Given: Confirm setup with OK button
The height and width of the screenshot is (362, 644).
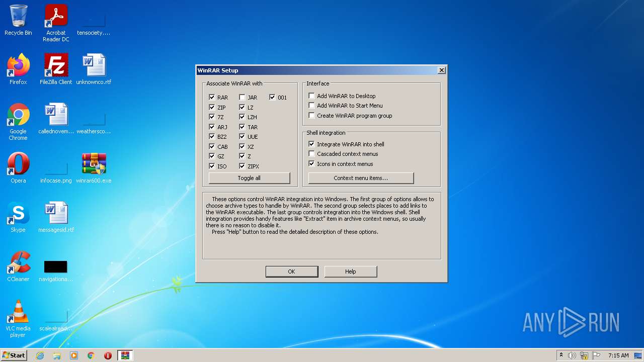Looking at the screenshot, I should (x=291, y=271).
